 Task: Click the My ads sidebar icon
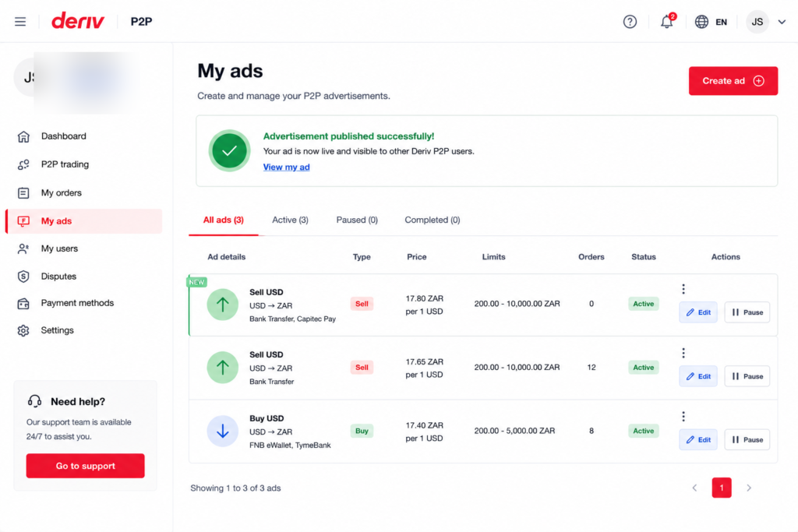pos(23,220)
